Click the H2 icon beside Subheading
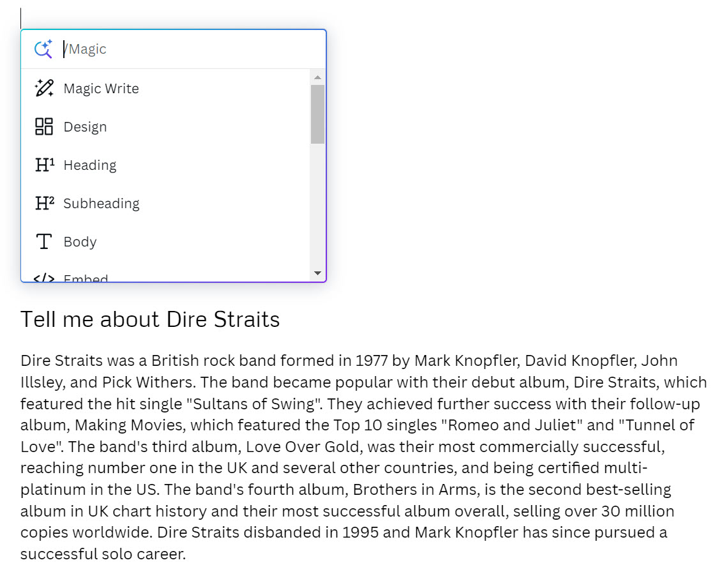Screen dimensions: 728x574 [44, 203]
